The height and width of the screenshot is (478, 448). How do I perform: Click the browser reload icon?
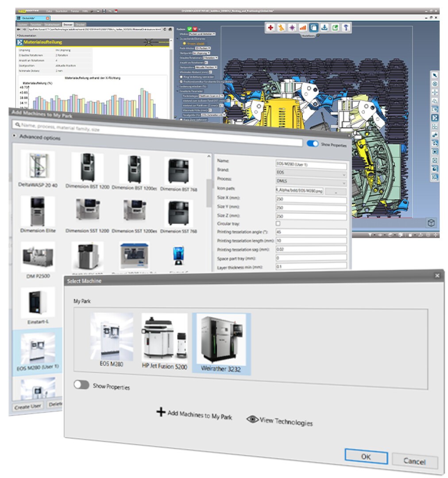(x=165, y=30)
